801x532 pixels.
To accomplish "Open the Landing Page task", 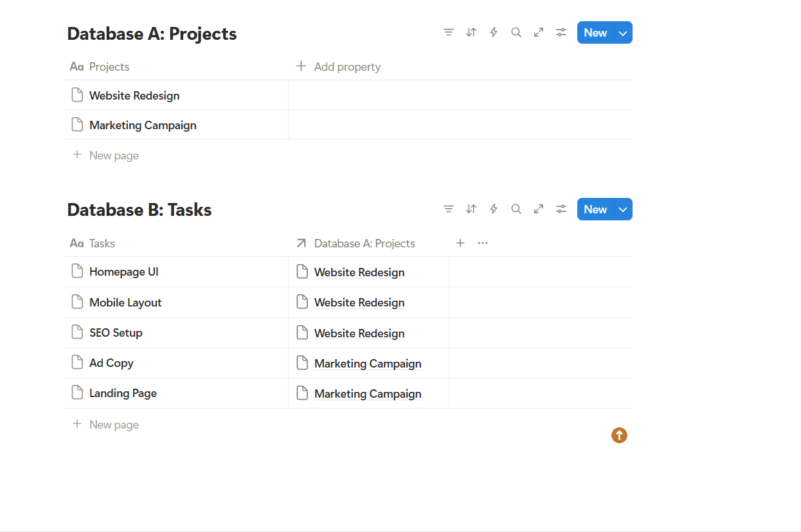I will tap(123, 393).
